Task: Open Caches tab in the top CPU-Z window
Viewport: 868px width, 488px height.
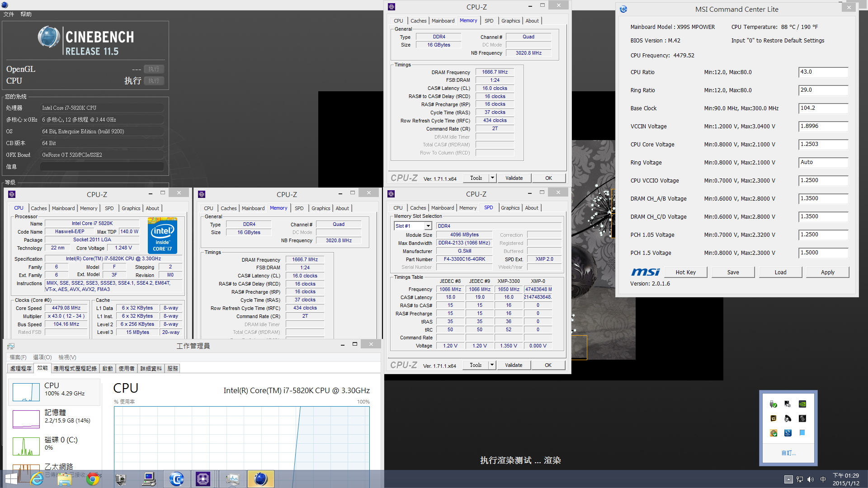Action: (x=418, y=21)
